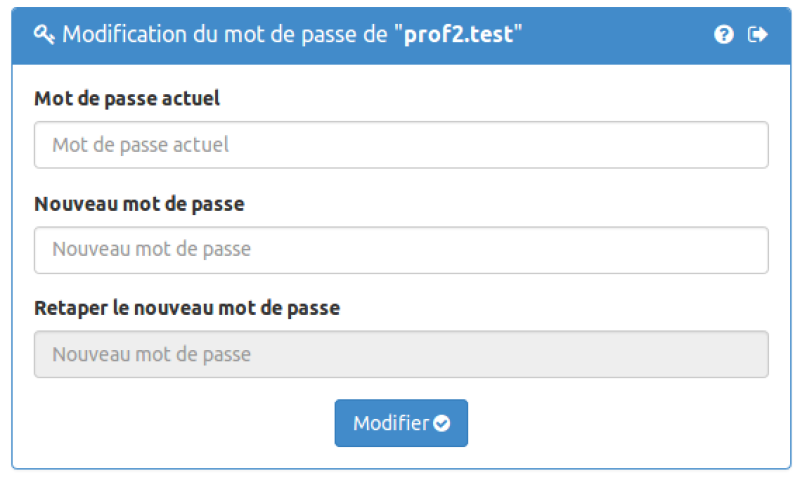Click the bold "Mot de passe actuel" label

pos(127,98)
